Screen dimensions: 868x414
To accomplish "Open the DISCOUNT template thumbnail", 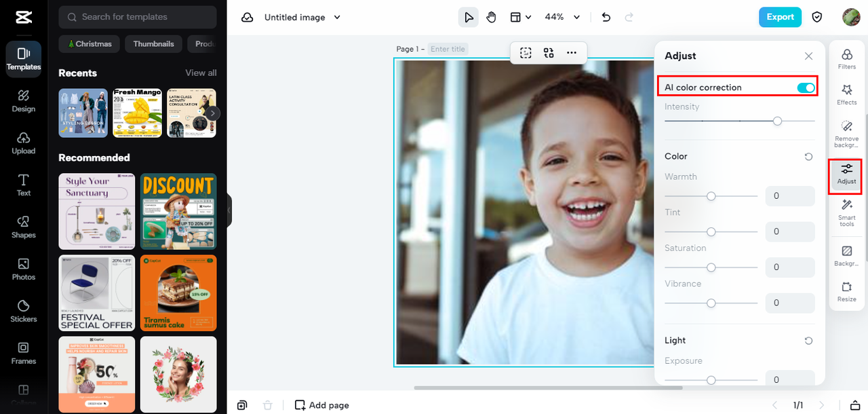I will tap(178, 212).
